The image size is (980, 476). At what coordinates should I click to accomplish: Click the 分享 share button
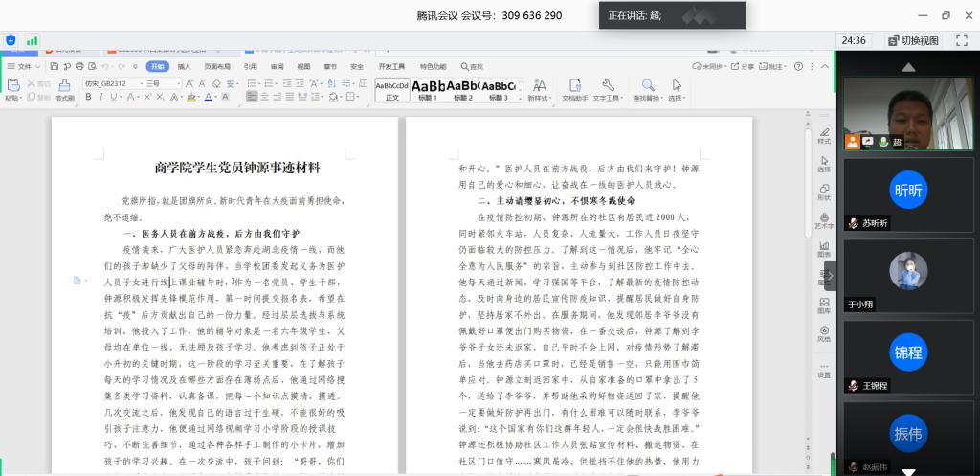[746, 66]
